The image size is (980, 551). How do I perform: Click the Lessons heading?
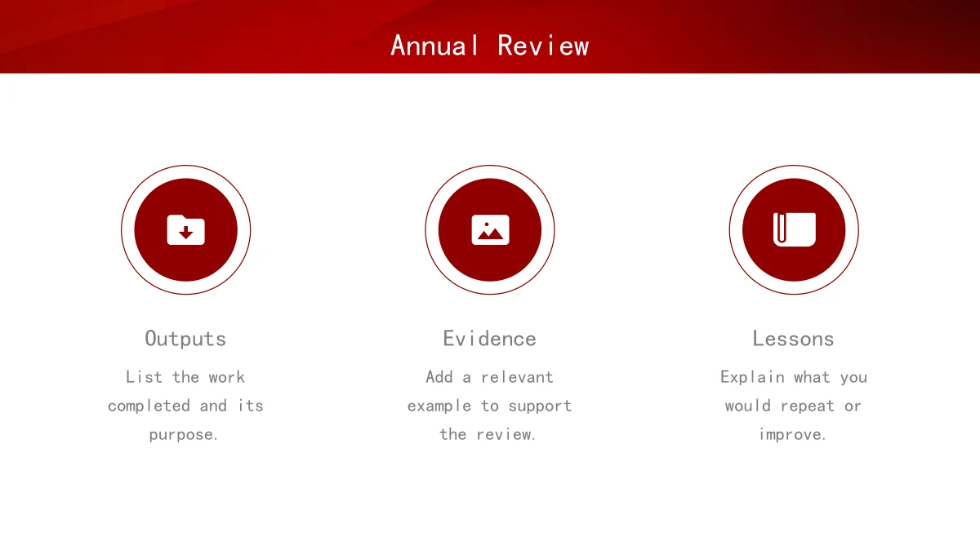click(x=794, y=339)
